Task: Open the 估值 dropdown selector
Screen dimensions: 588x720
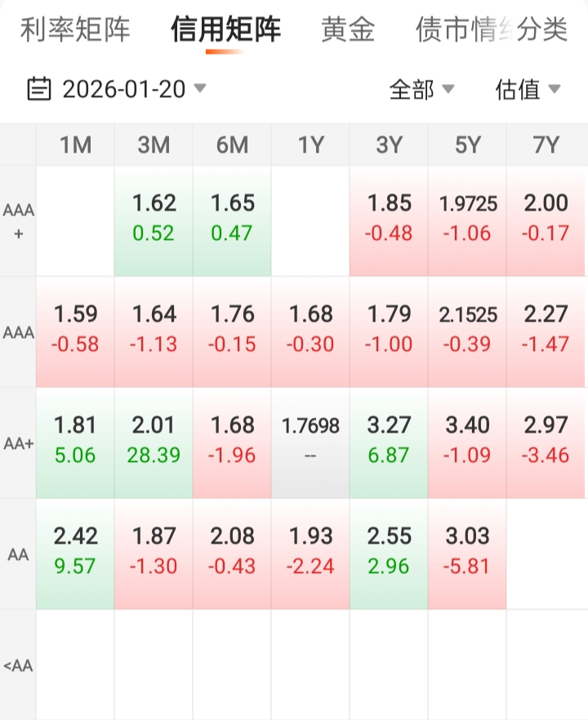Action: pyautogui.click(x=528, y=89)
